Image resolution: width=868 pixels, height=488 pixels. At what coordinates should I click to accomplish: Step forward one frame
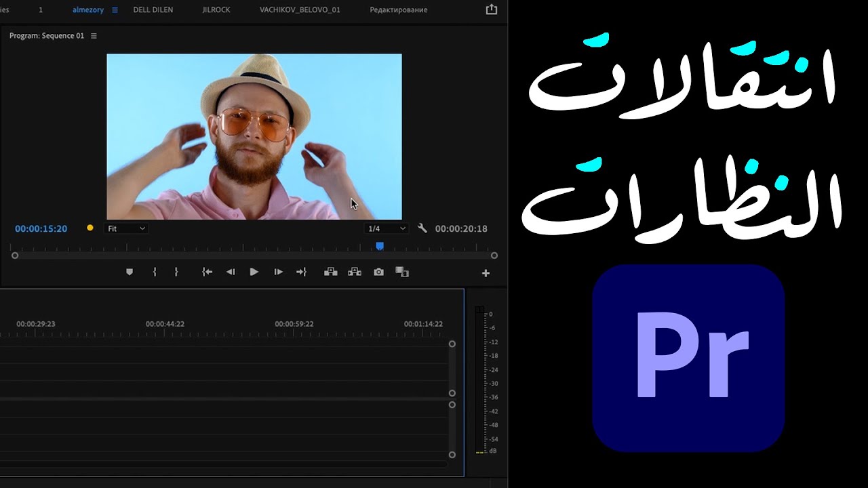coord(278,272)
